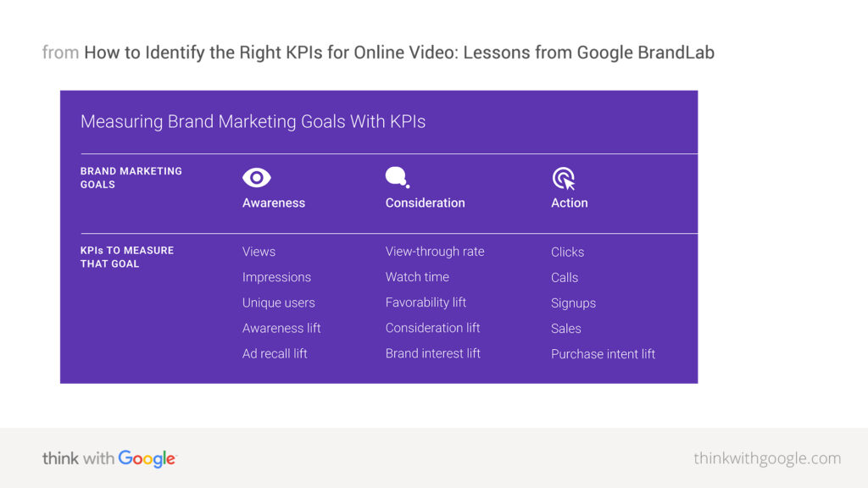Click the 'Sales' KPI entry

pos(565,329)
